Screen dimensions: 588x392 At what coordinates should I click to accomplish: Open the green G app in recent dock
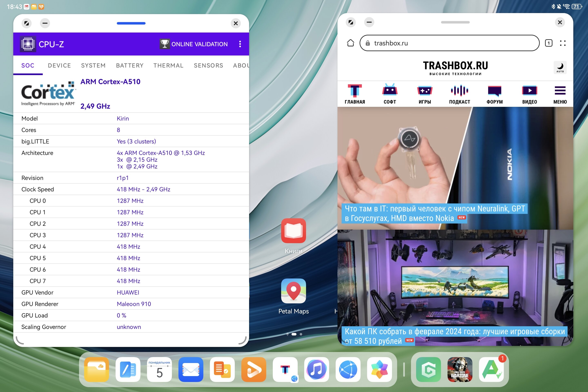[429, 370]
